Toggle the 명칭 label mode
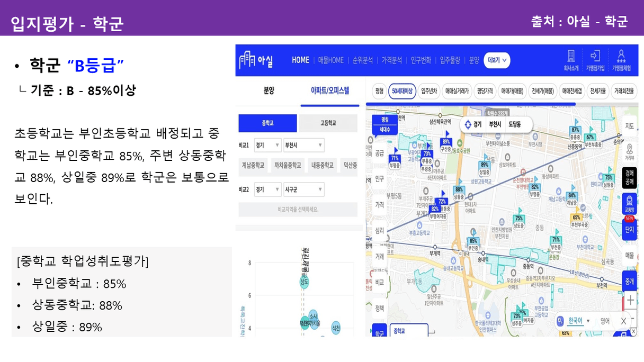Screen dimensions: 644x362 pyautogui.click(x=384, y=120)
